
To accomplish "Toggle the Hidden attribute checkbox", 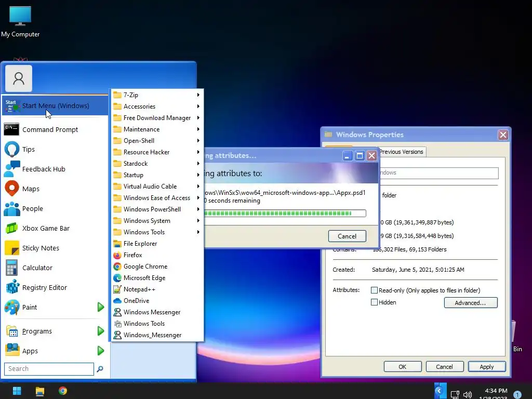I will [x=374, y=302].
